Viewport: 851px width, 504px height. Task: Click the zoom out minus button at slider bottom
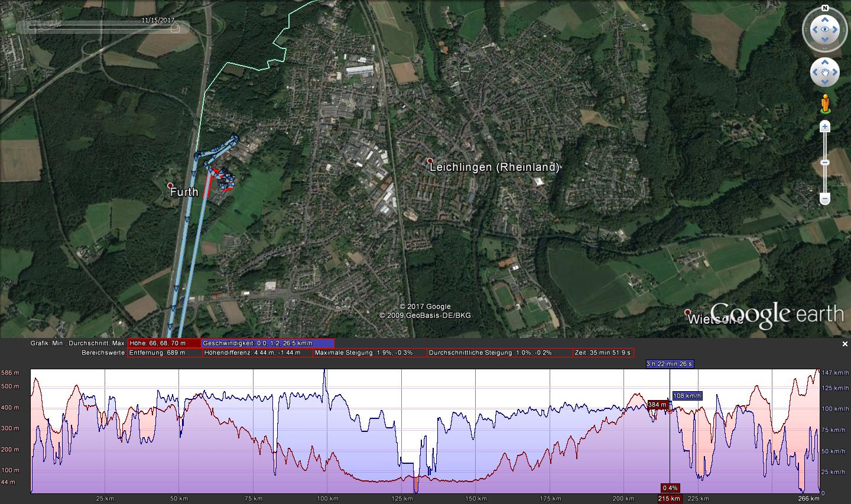point(825,199)
